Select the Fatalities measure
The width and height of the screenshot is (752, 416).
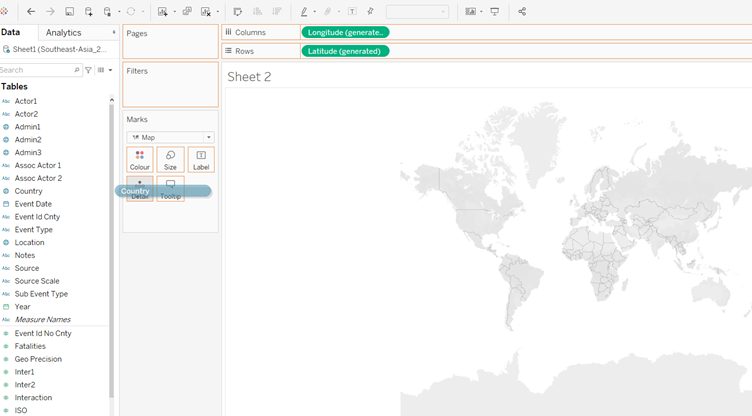click(30, 346)
